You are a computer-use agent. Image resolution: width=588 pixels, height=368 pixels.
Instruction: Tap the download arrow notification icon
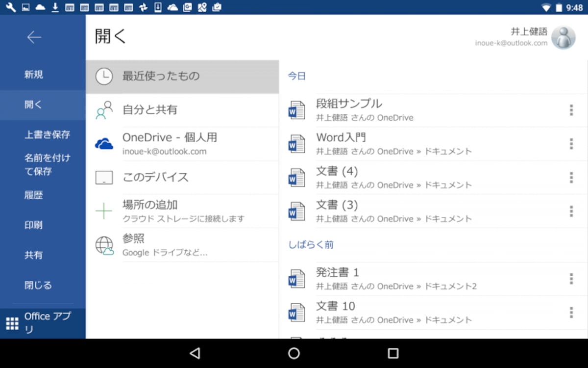(x=55, y=7)
